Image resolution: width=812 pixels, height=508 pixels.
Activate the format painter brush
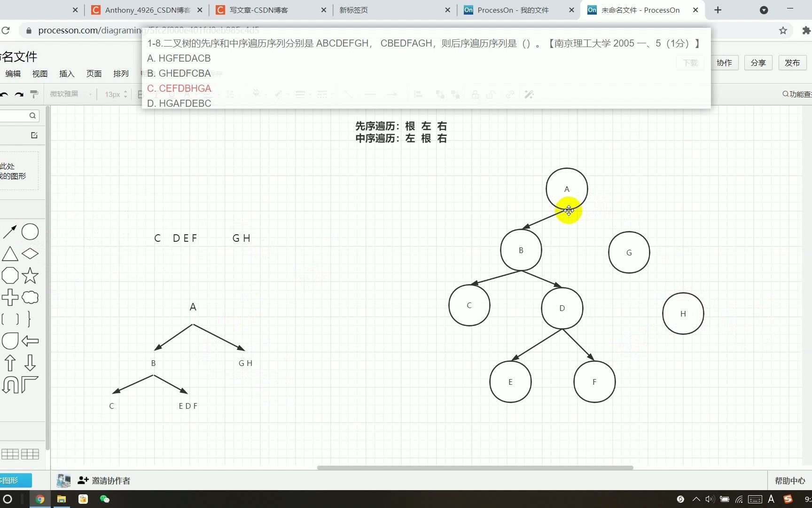[x=34, y=95]
